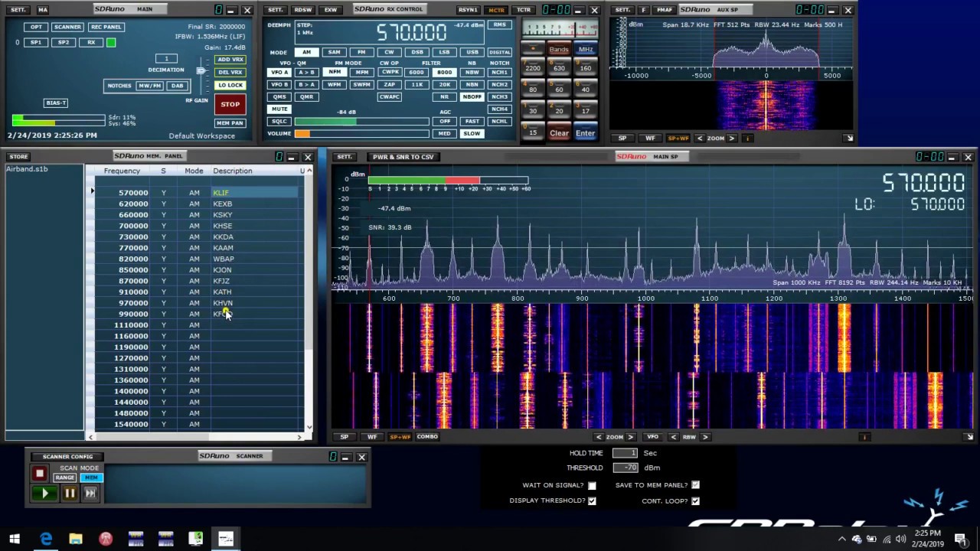The width and height of the screenshot is (980, 551).
Task: Decrease RBW in Main SP panel
Action: click(x=673, y=437)
